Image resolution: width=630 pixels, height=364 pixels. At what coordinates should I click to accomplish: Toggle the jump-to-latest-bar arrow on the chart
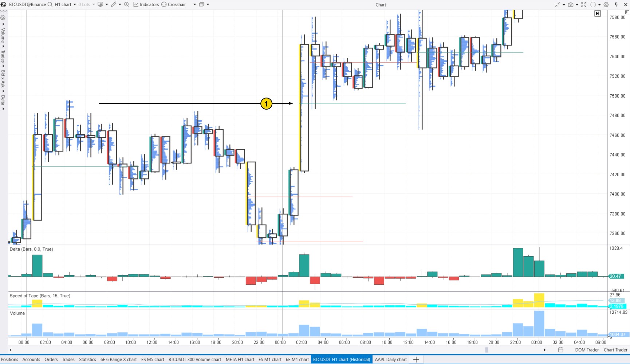[598, 13]
